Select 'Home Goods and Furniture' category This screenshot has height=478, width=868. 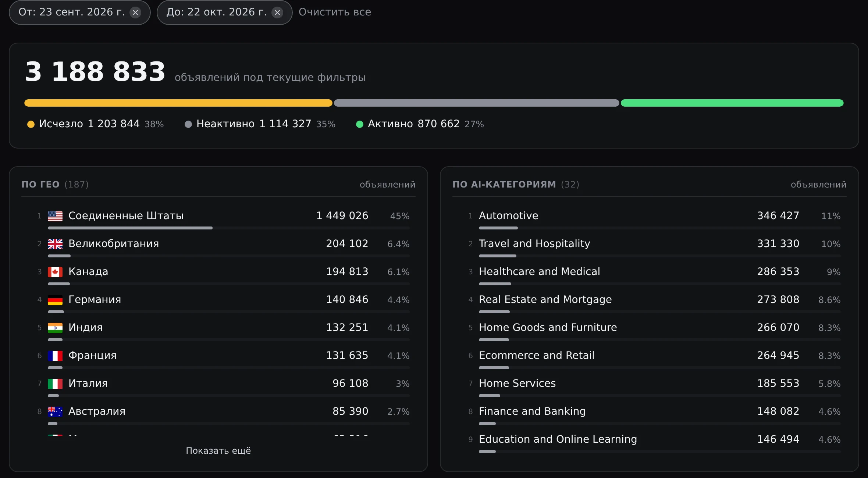pyautogui.click(x=548, y=327)
